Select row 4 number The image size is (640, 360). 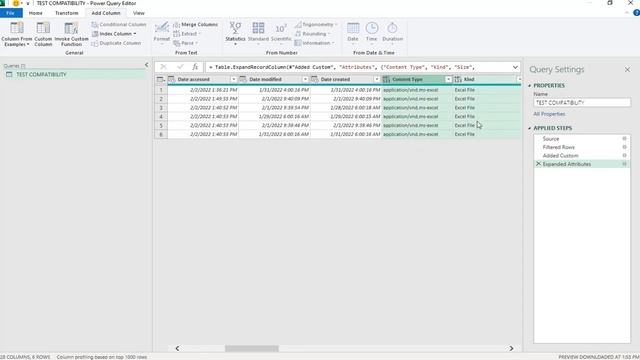coord(161,116)
